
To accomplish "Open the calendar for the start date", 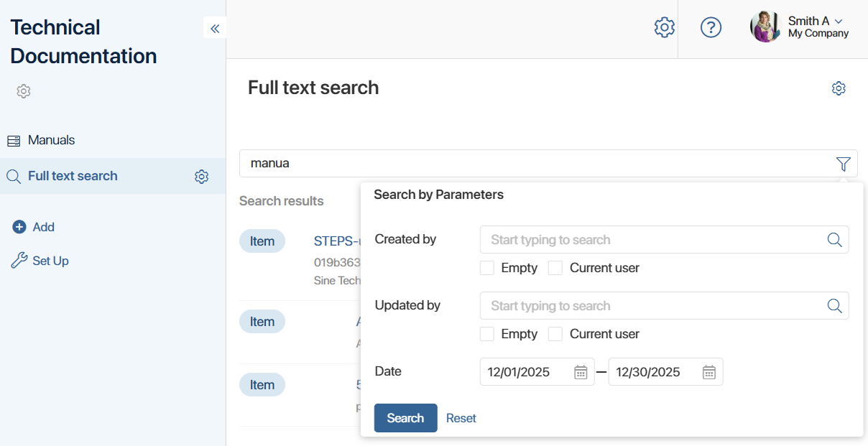I will [x=581, y=372].
